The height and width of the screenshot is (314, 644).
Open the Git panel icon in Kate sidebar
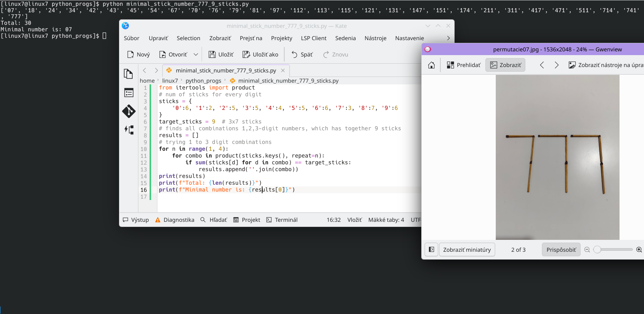(129, 111)
